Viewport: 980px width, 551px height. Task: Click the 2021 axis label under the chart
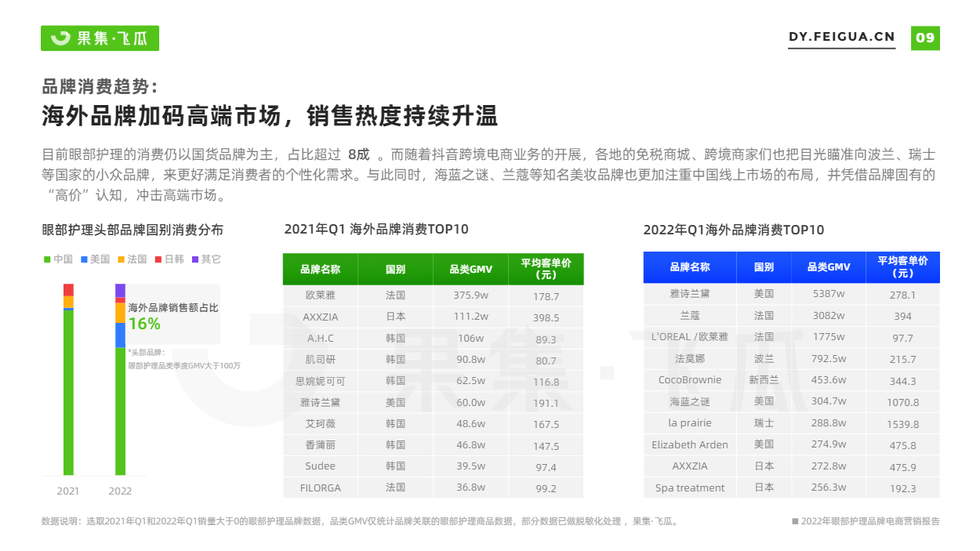tap(68, 491)
